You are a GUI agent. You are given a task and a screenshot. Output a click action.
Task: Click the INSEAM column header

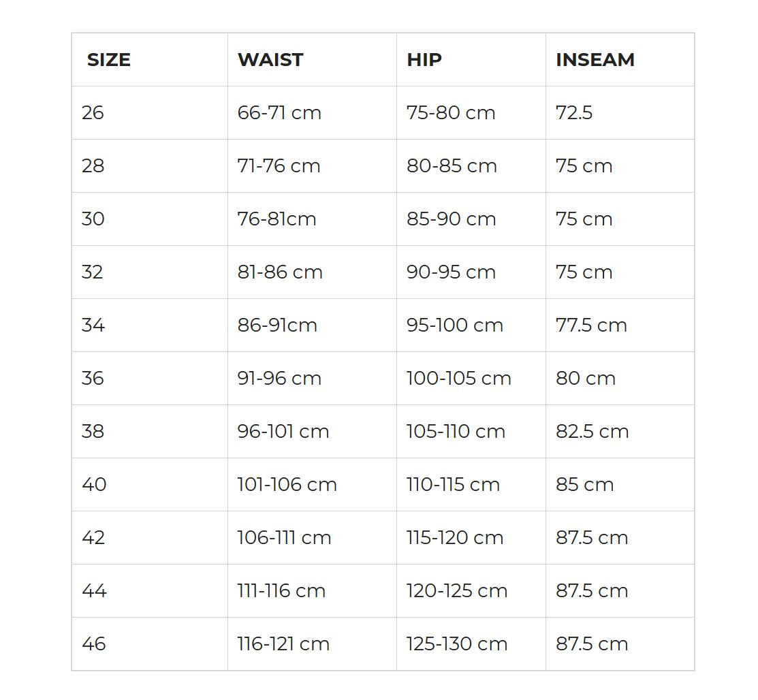(595, 60)
